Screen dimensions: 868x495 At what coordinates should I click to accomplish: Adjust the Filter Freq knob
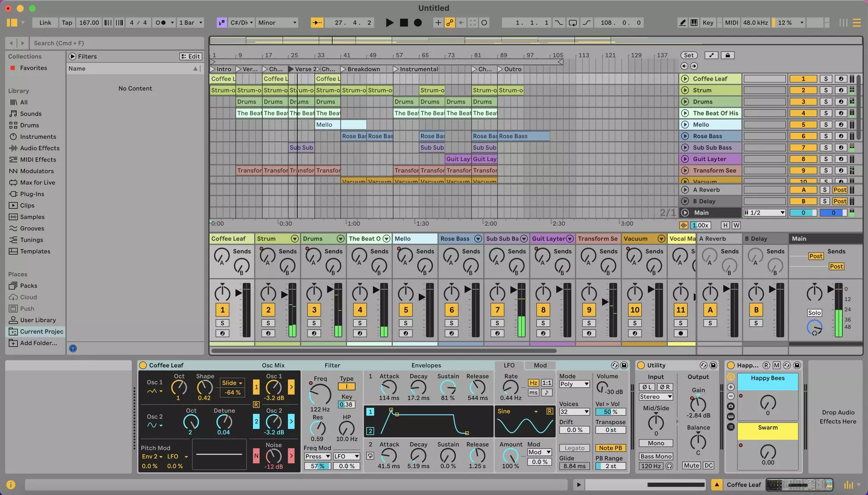click(320, 394)
